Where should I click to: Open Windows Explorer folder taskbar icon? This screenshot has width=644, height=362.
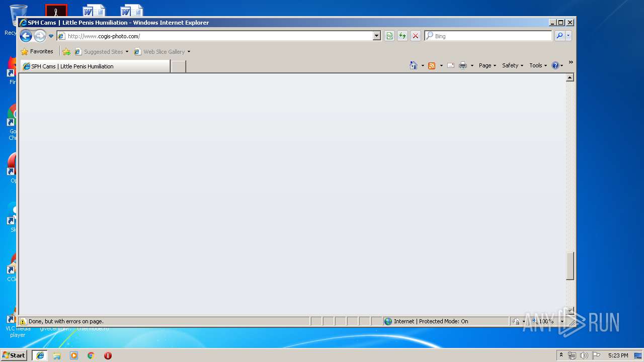pos(57,355)
